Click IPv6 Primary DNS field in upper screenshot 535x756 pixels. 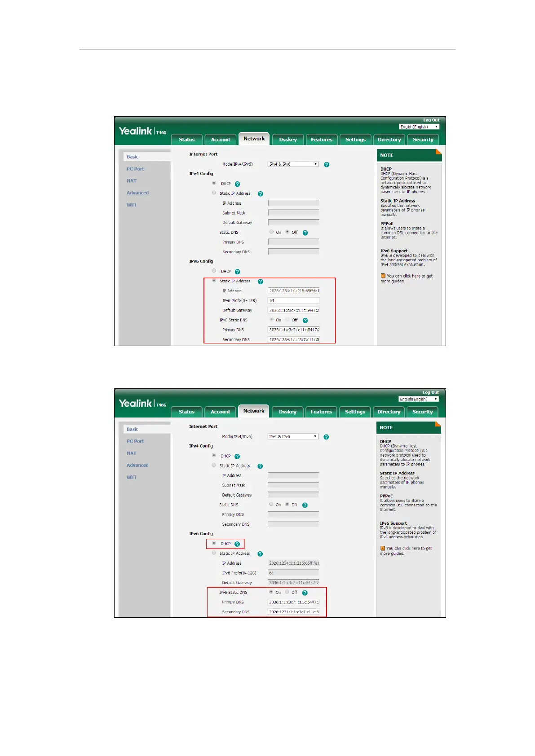294,330
